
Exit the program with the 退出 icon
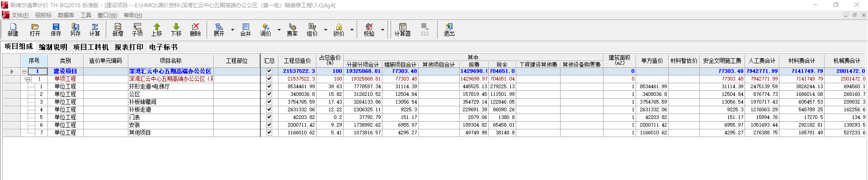coord(449,30)
